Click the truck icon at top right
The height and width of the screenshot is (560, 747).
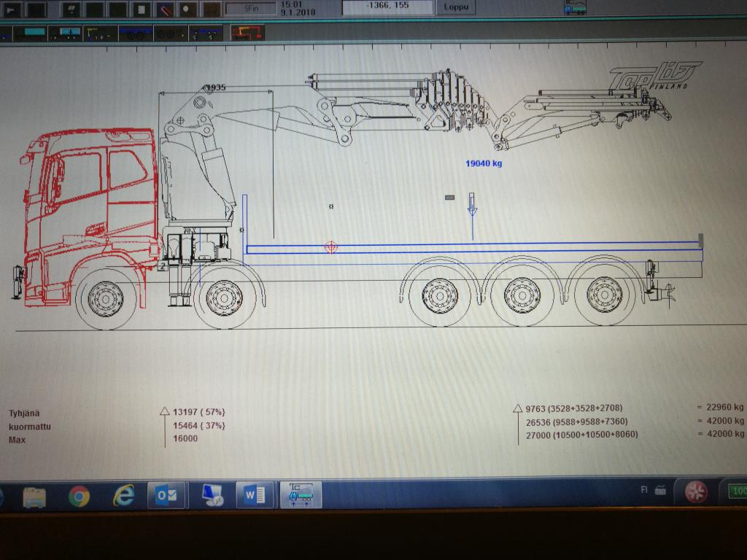[575, 8]
